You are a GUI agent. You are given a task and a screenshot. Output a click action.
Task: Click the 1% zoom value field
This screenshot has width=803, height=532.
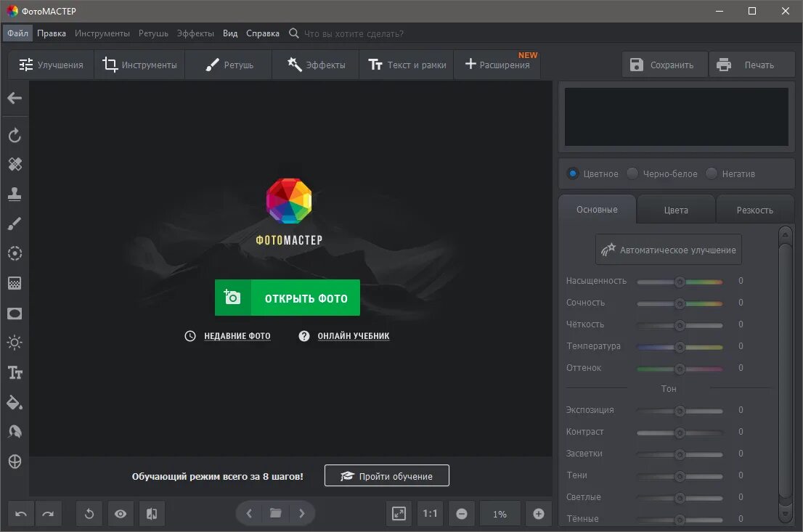point(500,514)
